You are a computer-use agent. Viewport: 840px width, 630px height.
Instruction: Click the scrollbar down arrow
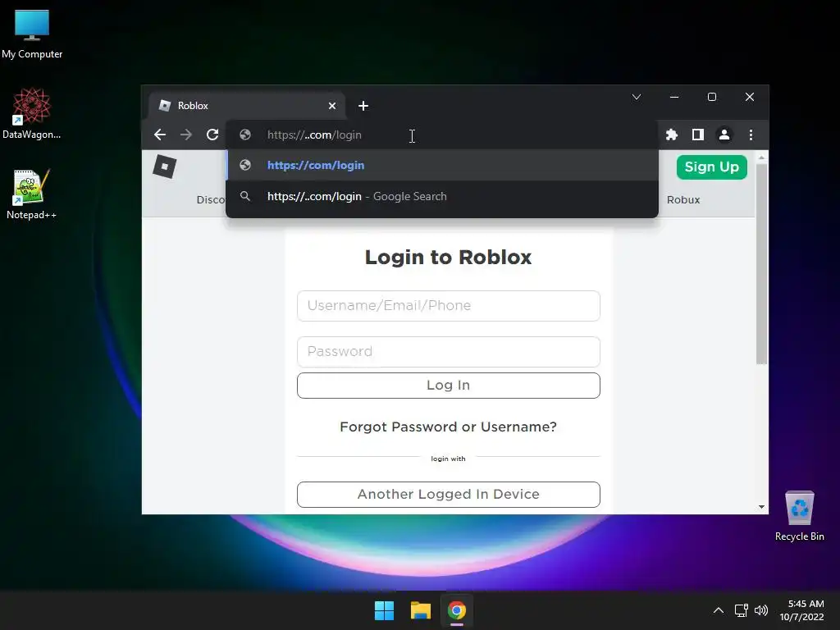tap(761, 507)
